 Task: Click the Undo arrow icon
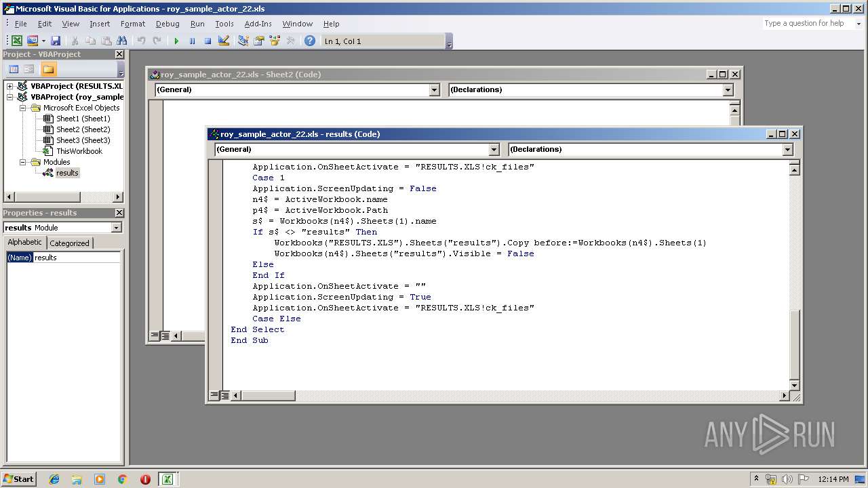coord(141,41)
